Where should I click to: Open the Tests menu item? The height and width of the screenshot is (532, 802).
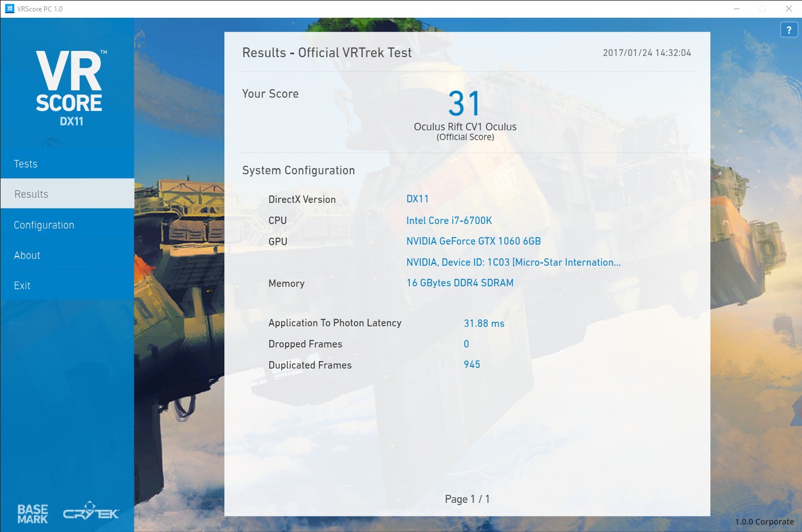coord(26,164)
